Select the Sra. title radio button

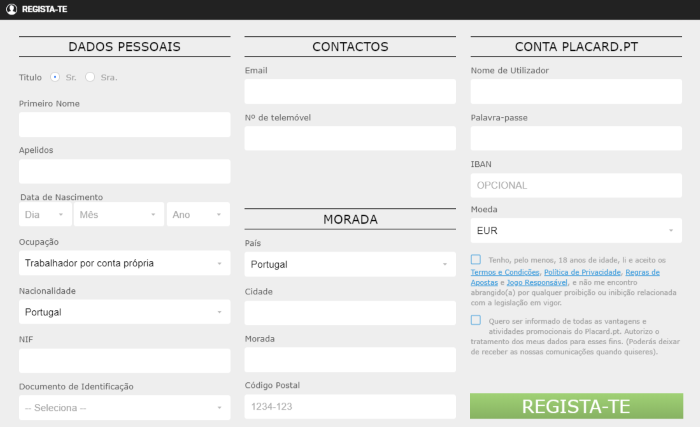(90, 77)
